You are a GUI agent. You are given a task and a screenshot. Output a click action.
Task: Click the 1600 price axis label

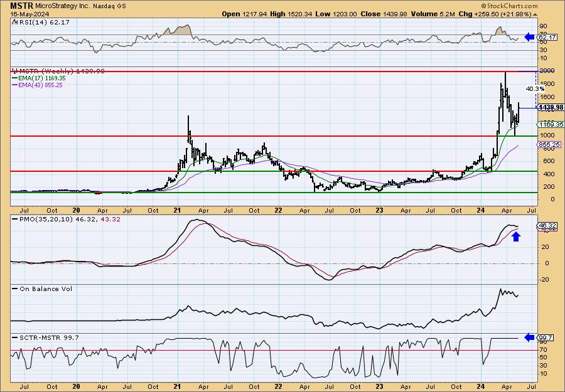pos(546,97)
